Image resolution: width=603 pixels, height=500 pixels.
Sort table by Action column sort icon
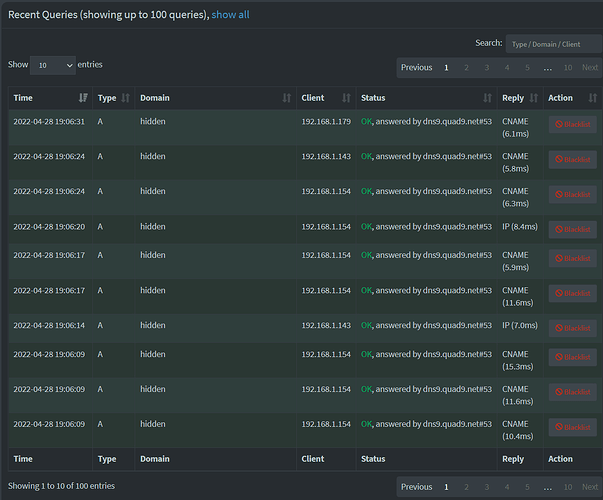[x=593, y=98]
